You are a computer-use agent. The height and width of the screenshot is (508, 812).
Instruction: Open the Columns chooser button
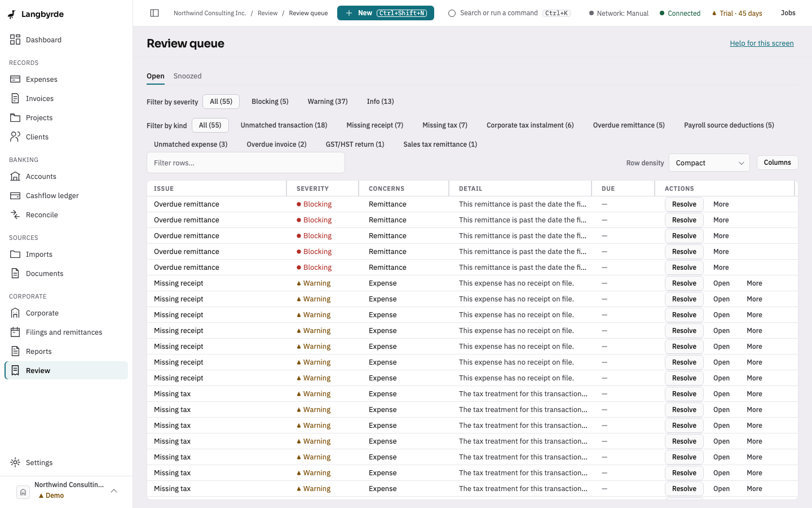777,163
